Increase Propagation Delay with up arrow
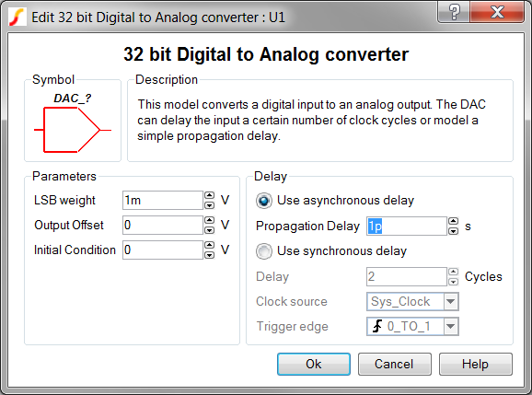This screenshot has width=532, height=395. [453, 221]
